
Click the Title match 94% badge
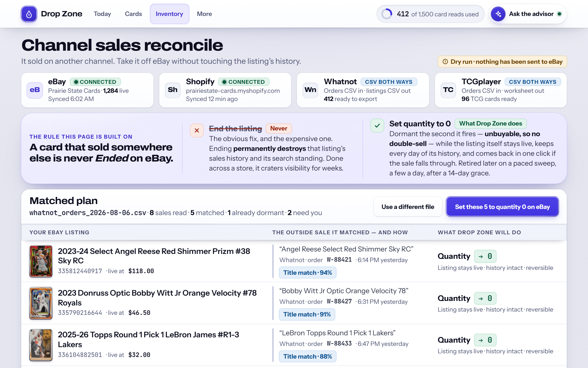[x=308, y=273]
